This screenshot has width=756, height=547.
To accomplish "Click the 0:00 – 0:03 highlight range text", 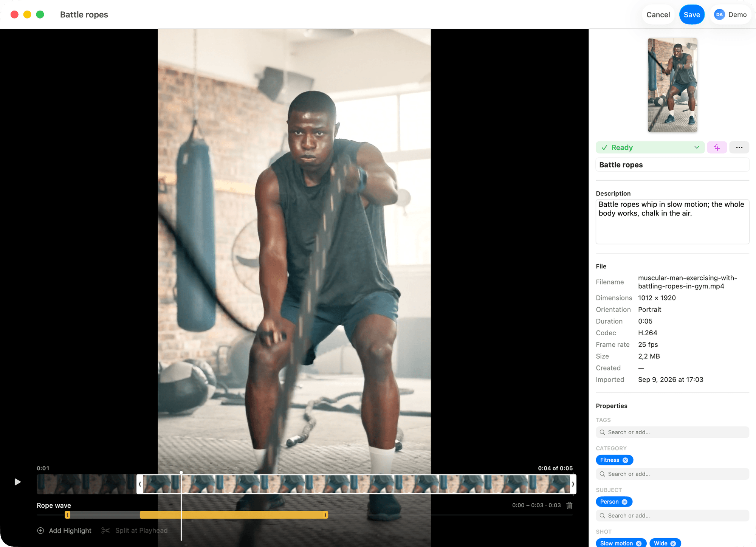I will (536, 505).
